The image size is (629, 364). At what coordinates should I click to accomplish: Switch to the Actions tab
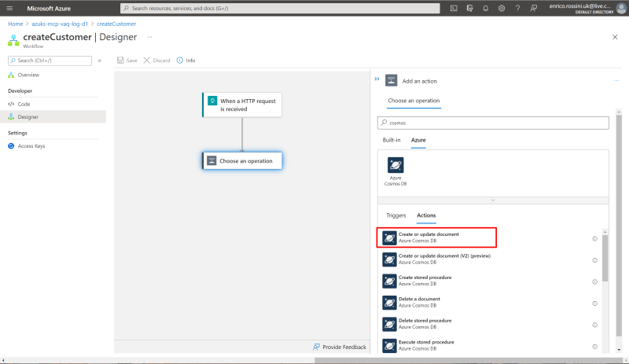point(426,215)
